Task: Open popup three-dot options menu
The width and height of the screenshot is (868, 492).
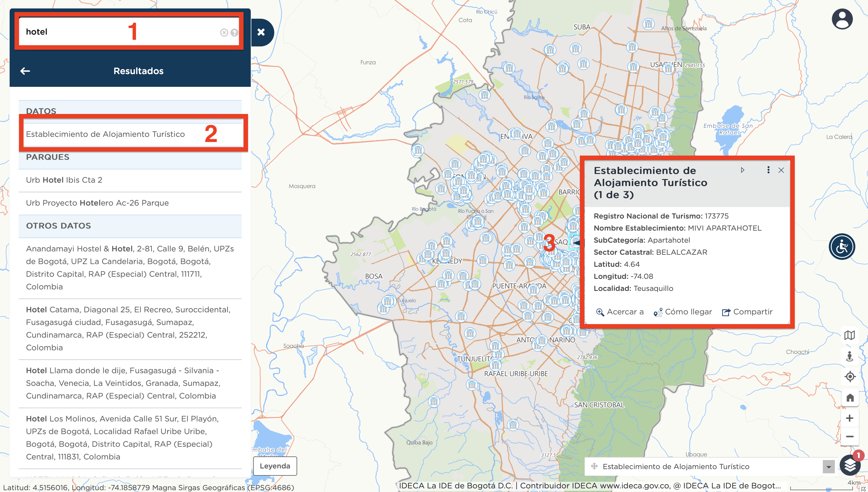Action: (768, 170)
